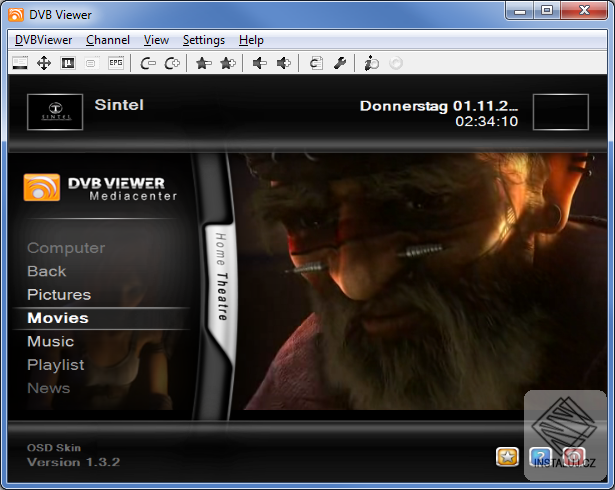Go to next favourite (star plus)
This screenshot has height=490, width=615.
click(x=228, y=63)
